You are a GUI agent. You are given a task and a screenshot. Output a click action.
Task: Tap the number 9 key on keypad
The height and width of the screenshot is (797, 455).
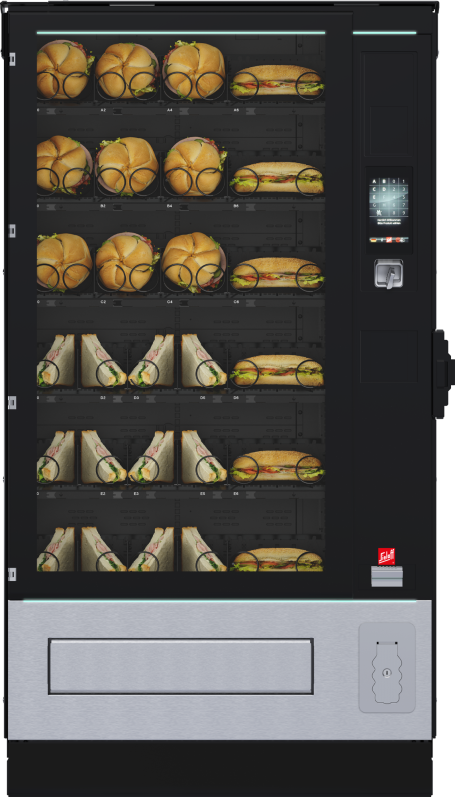pos(404,212)
